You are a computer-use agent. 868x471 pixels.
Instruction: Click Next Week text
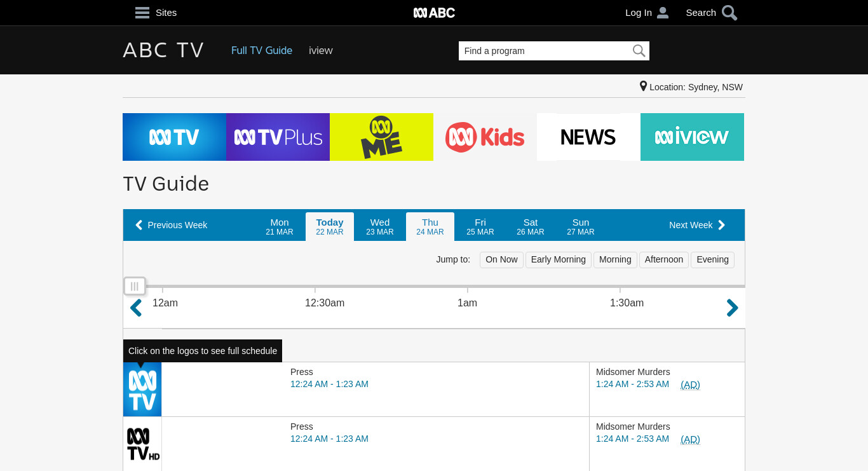691,225
